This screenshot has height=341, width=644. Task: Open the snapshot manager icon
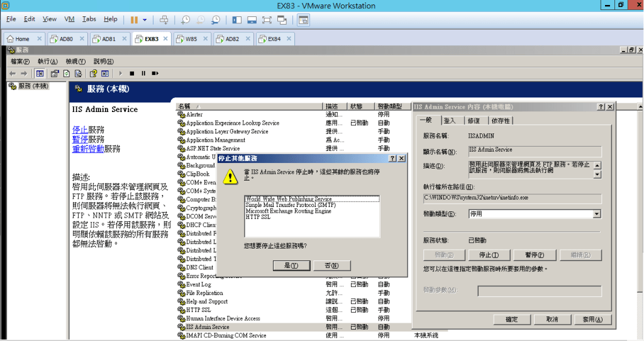click(x=216, y=20)
